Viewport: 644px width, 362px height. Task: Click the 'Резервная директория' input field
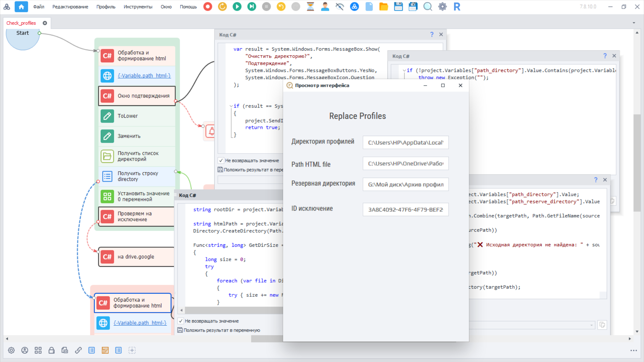(406, 184)
